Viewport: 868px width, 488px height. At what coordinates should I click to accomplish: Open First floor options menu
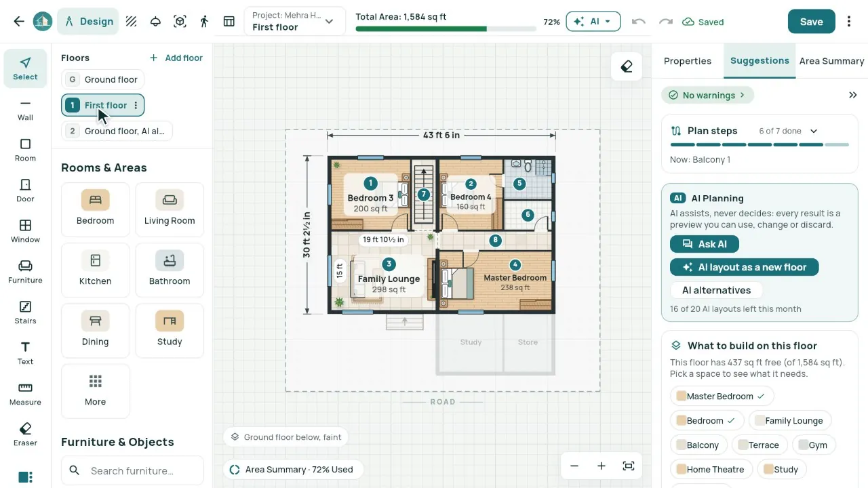[x=136, y=105]
